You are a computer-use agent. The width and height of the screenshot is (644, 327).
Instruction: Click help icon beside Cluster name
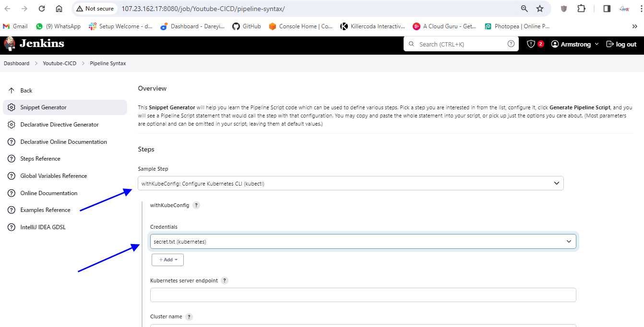pyautogui.click(x=189, y=317)
